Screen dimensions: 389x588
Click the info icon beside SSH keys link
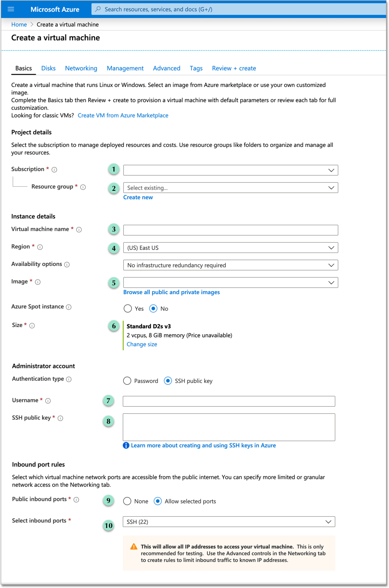(126, 446)
